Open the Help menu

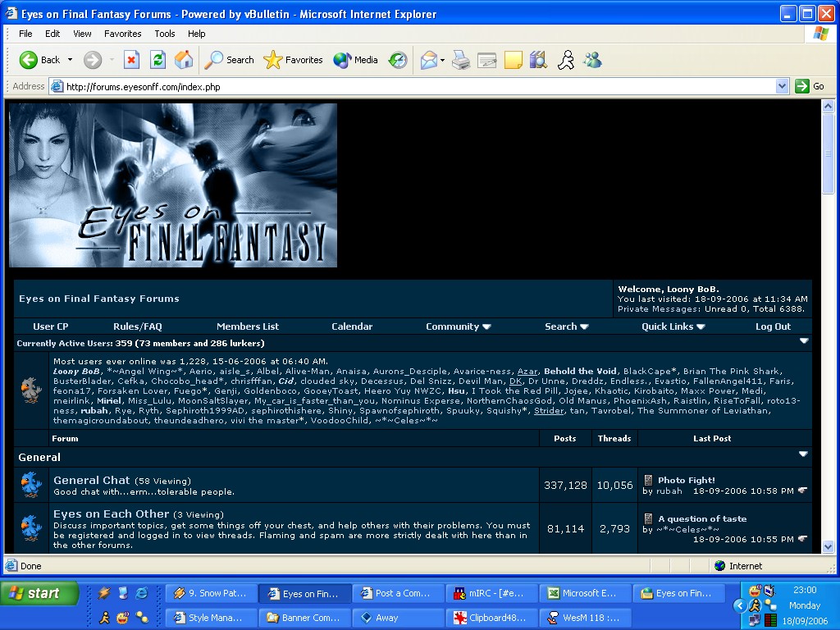pos(197,33)
